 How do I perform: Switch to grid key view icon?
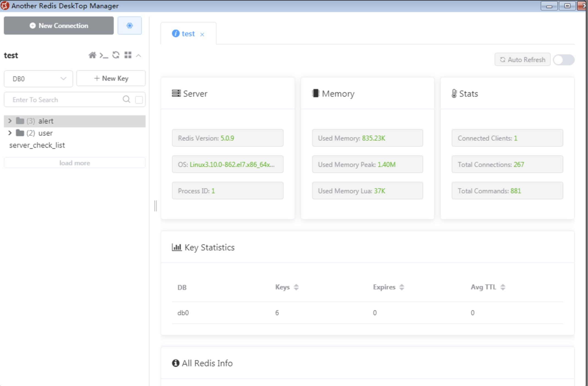pyautogui.click(x=128, y=55)
